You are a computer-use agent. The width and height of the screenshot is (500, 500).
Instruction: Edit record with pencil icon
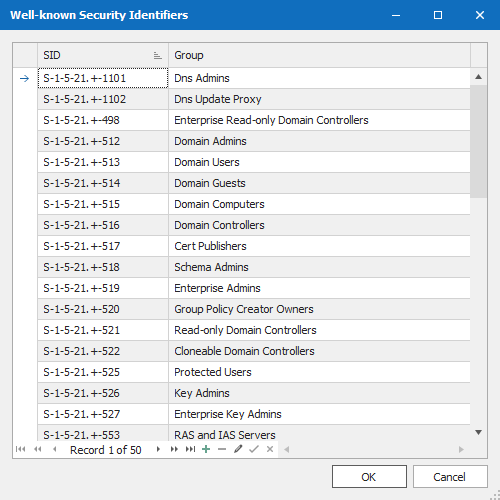coord(238,449)
